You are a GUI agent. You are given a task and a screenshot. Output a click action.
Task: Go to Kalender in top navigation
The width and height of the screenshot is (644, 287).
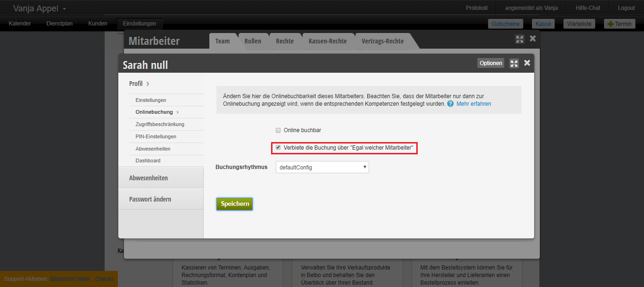(20, 24)
